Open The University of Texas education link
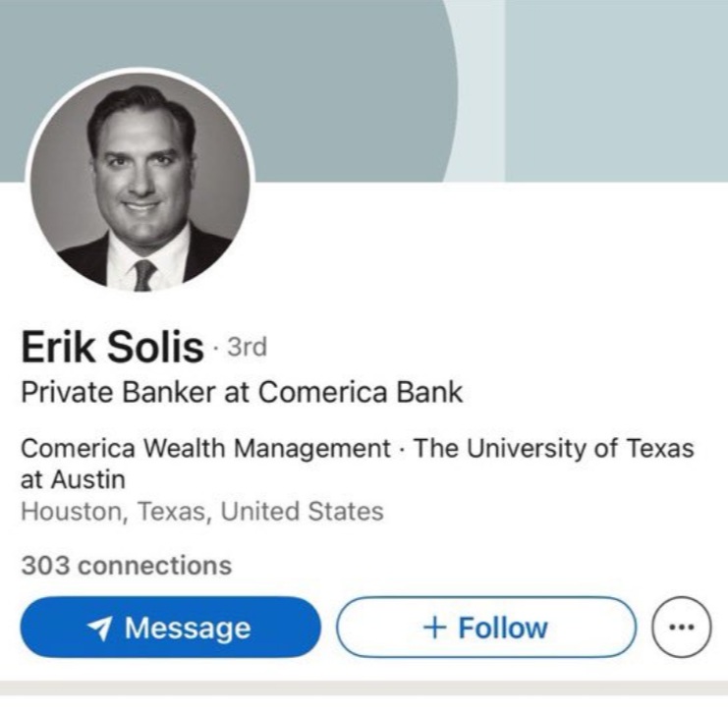This screenshot has height=713, width=728. point(553,449)
